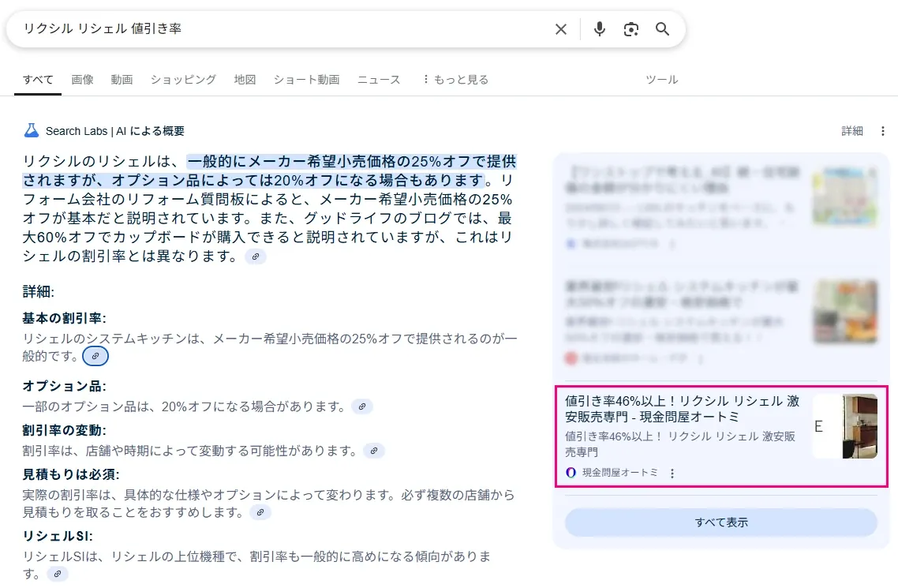Open the 詳細 link for AI overview
Image resolution: width=898 pixels, height=588 pixels.
tap(852, 131)
